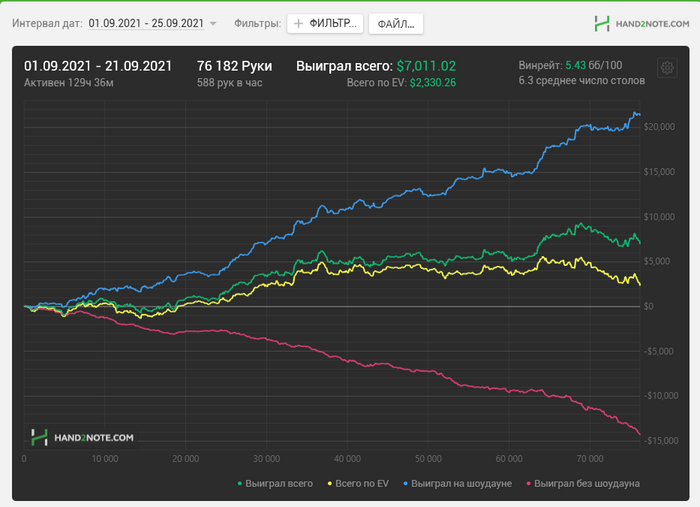Open the chart settings gear icon
Image resolution: width=700 pixels, height=507 pixels.
[x=667, y=68]
